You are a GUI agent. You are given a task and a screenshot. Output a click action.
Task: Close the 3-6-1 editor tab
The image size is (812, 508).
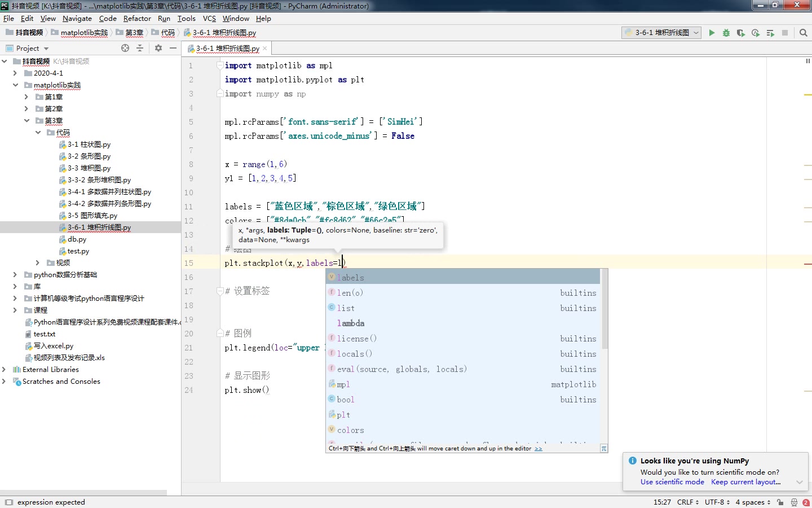pos(265,49)
